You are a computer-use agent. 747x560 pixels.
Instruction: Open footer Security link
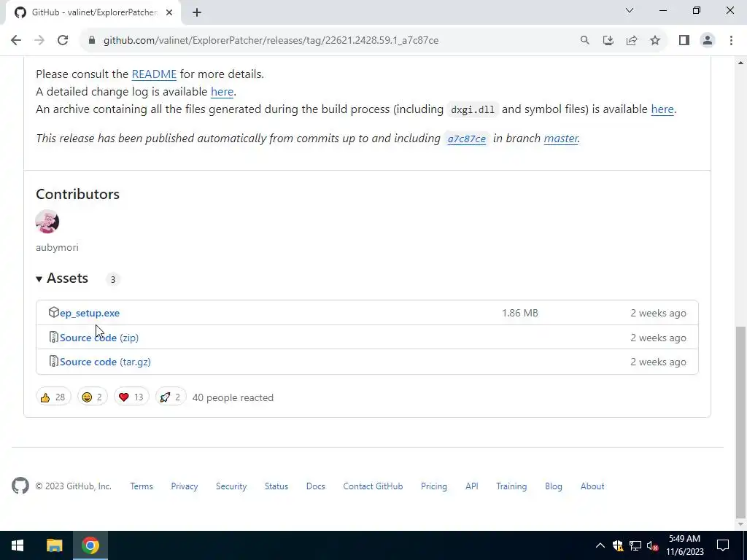coord(231,486)
